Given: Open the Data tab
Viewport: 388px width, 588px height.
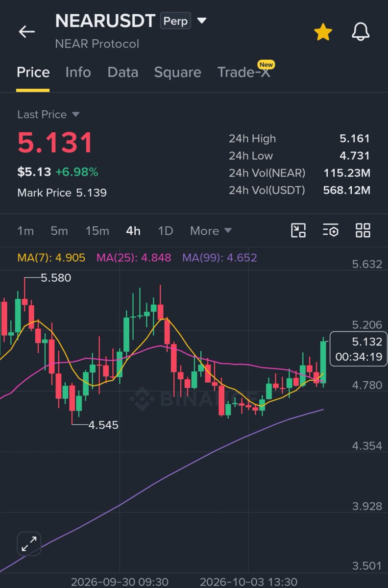Looking at the screenshot, I should click(x=122, y=73).
